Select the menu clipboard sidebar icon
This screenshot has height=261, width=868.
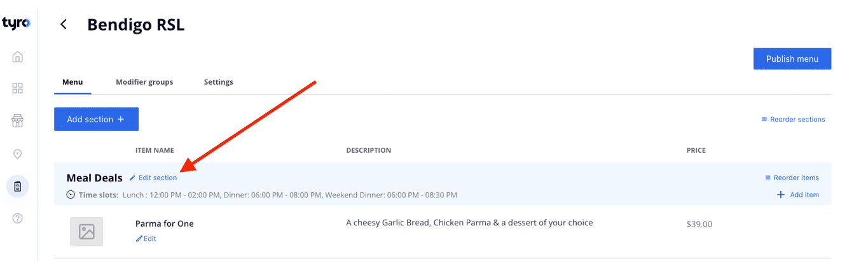(18, 187)
